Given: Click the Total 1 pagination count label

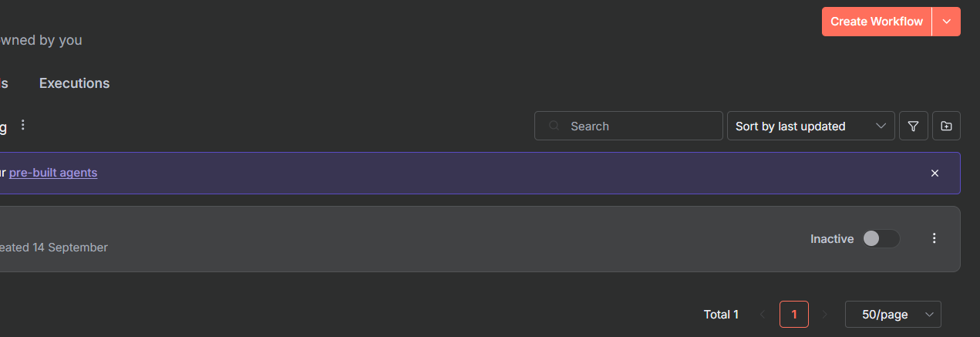Looking at the screenshot, I should (721, 315).
